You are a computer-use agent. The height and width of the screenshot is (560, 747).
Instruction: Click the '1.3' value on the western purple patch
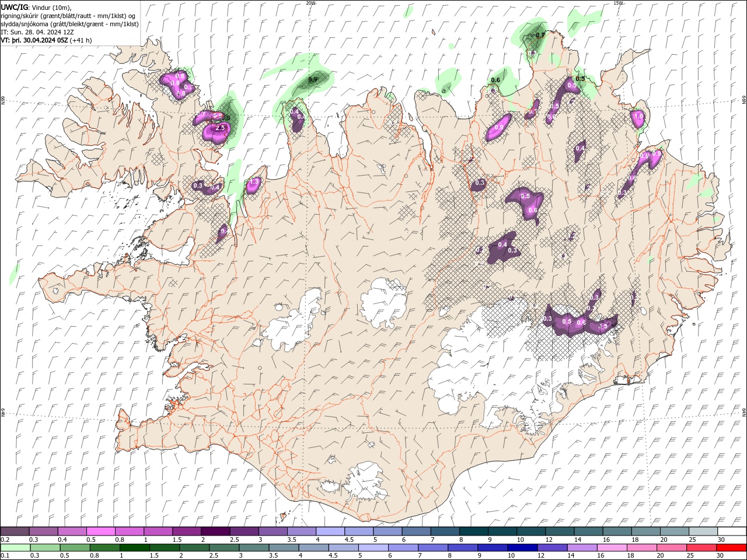pos(254,183)
